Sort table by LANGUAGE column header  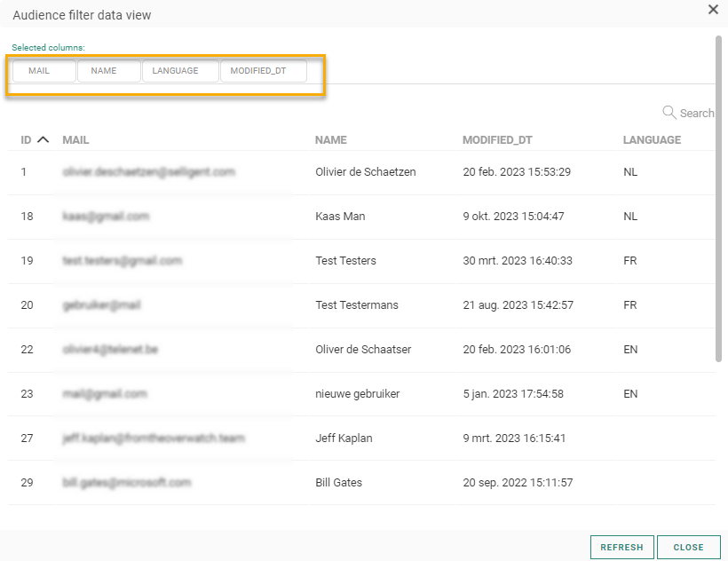tap(652, 140)
